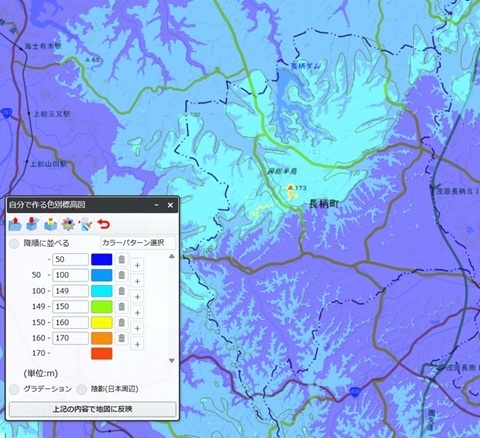This screenshot has height=438, width=480.
Task: Open the multicolor gear settings icon
Action: pyautogui.click(x=68, y=224)
